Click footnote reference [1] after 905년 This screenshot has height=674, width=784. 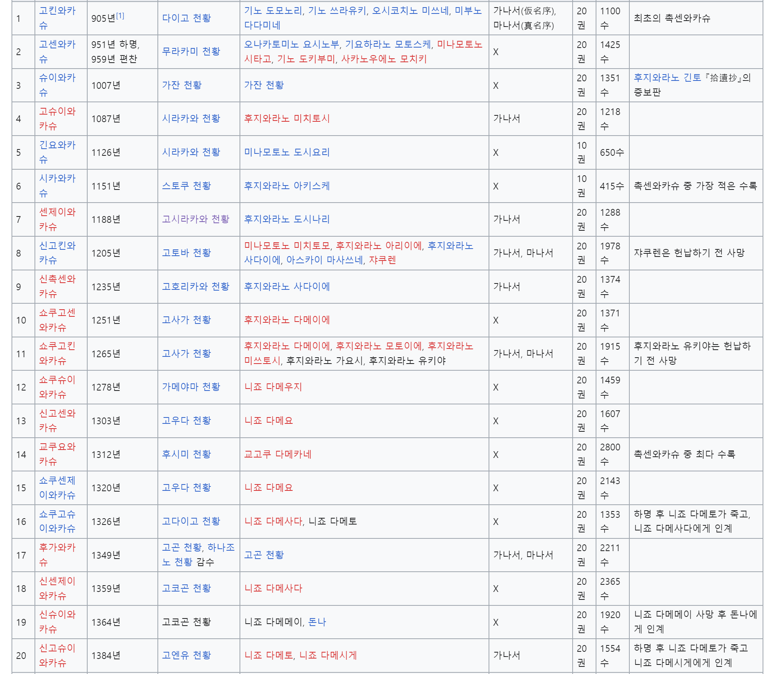pyautogui.click(x=120, y=16)
